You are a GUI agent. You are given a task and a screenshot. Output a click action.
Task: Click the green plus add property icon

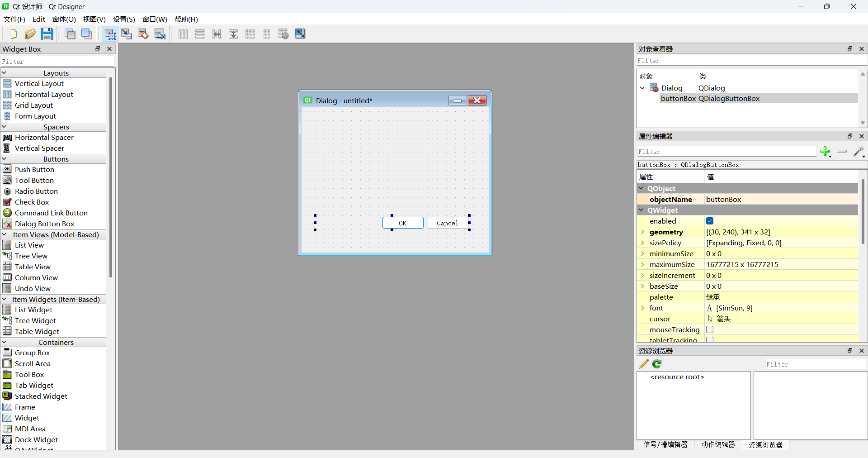pos(825,152)
